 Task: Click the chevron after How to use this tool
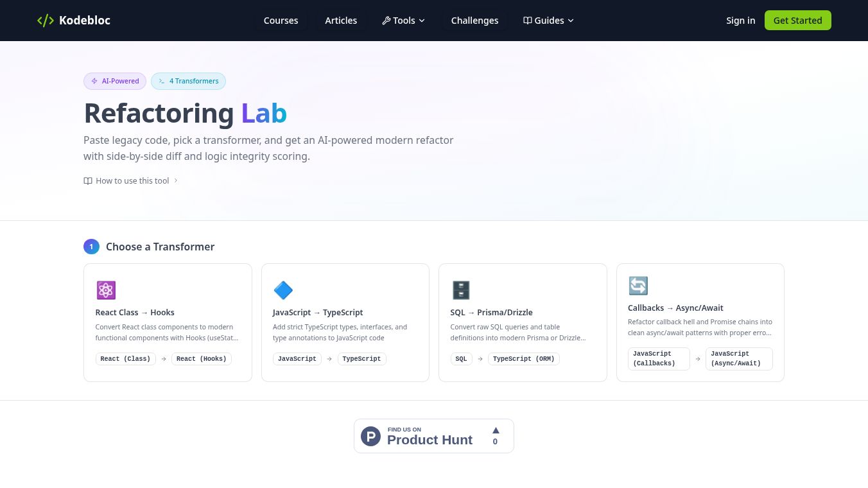pos(176,181)
